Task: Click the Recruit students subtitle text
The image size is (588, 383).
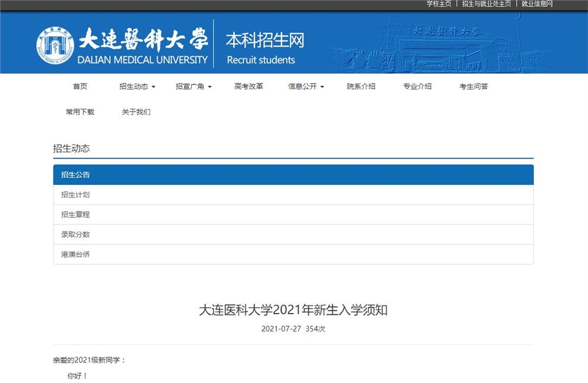Action: coord(261,60)
